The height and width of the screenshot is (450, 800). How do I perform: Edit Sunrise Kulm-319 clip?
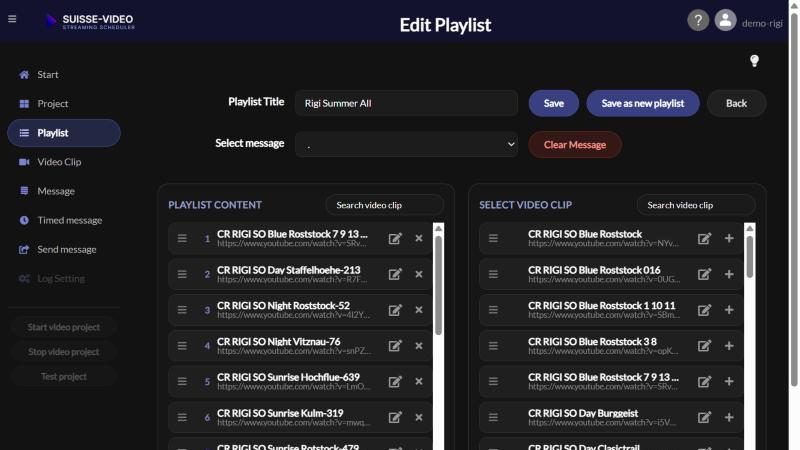tap(395, 417)
